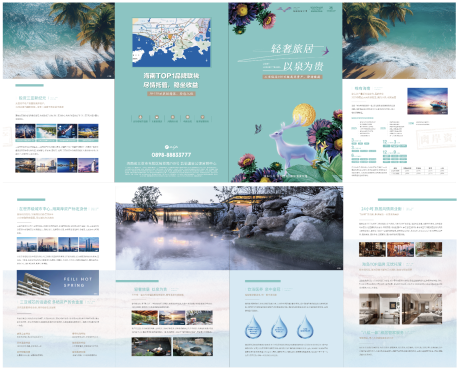
Task: Click the faded red stamp near the ship page
Action: click(x=436, y=138)
